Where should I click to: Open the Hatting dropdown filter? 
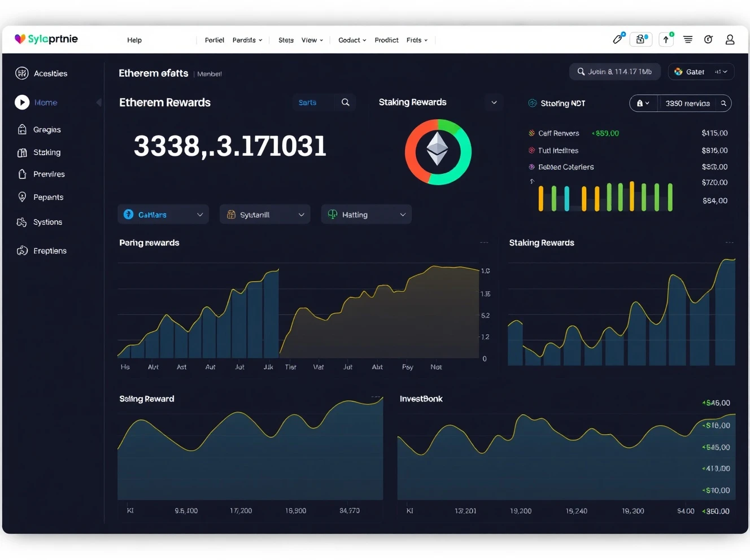point(366,215)
